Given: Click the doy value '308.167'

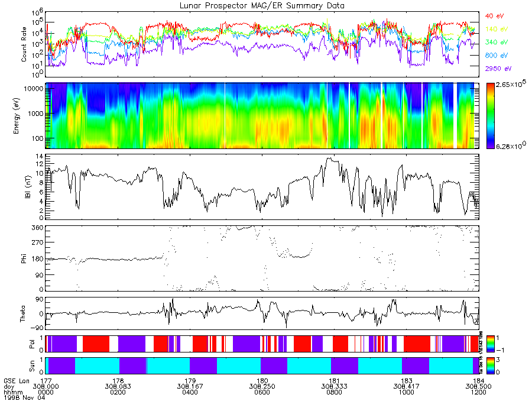Looking at the screenshot, I should (x=190, y=387).
